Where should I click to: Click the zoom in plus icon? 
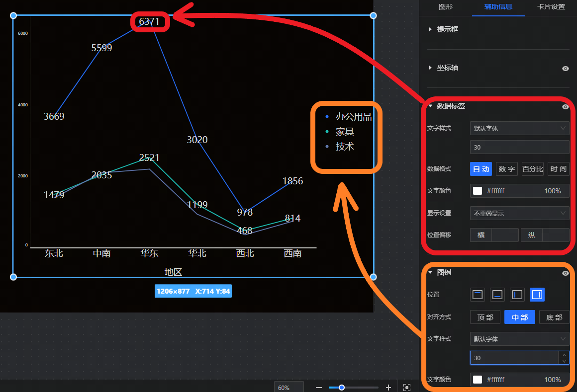pos(388,388)
